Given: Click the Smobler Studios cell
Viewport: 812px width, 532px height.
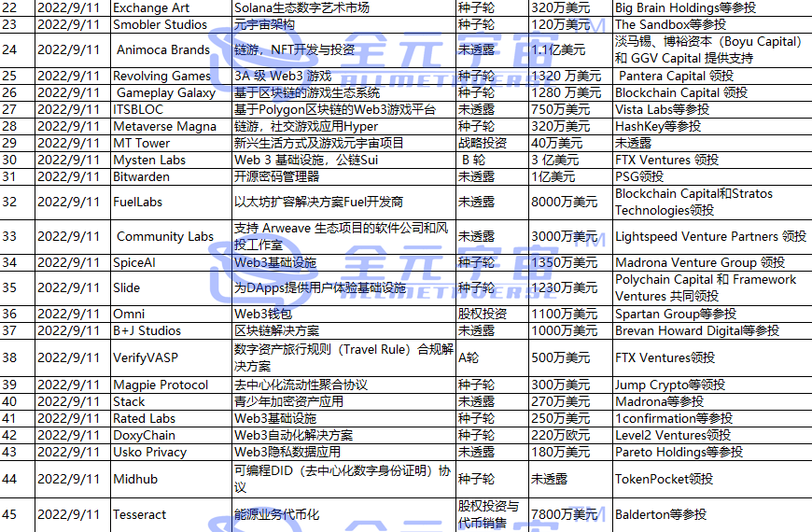Looking at the screenshot, I should coord(171,25).
